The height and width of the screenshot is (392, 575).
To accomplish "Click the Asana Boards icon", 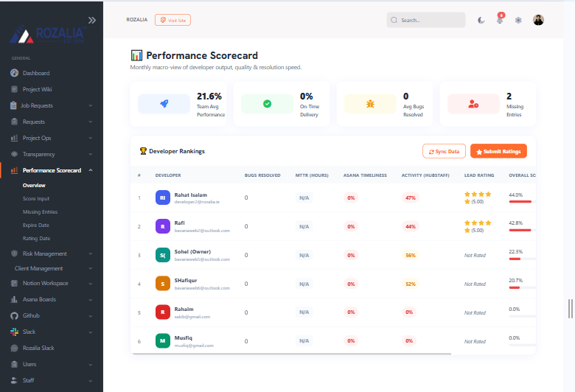I will [x=14, y=299].
